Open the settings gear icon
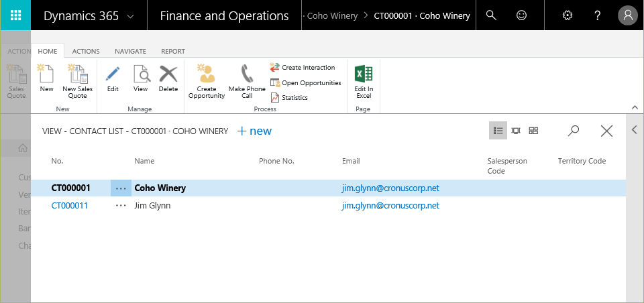The width and height of the screenshot is (644, 303). (x=568, y=15)
